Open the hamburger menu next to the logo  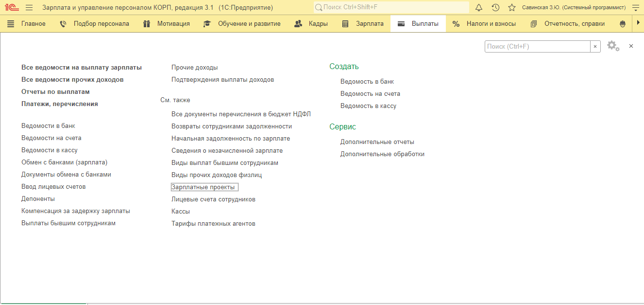[29, 7]
